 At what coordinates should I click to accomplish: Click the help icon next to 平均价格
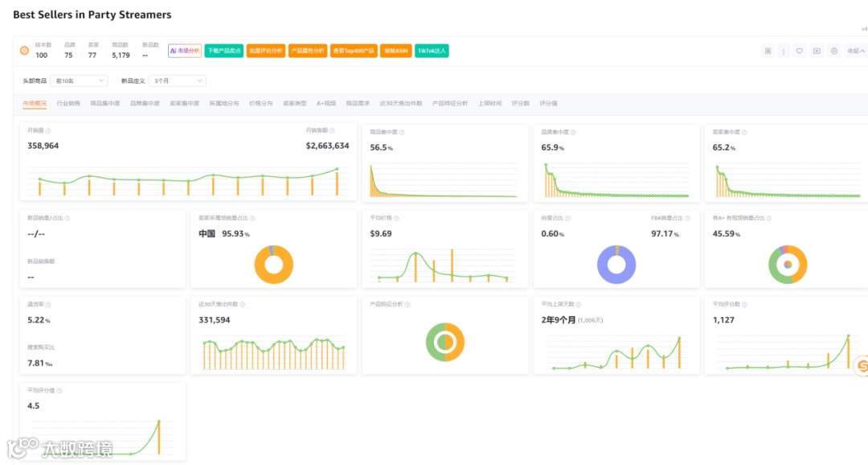click(396, 218)
